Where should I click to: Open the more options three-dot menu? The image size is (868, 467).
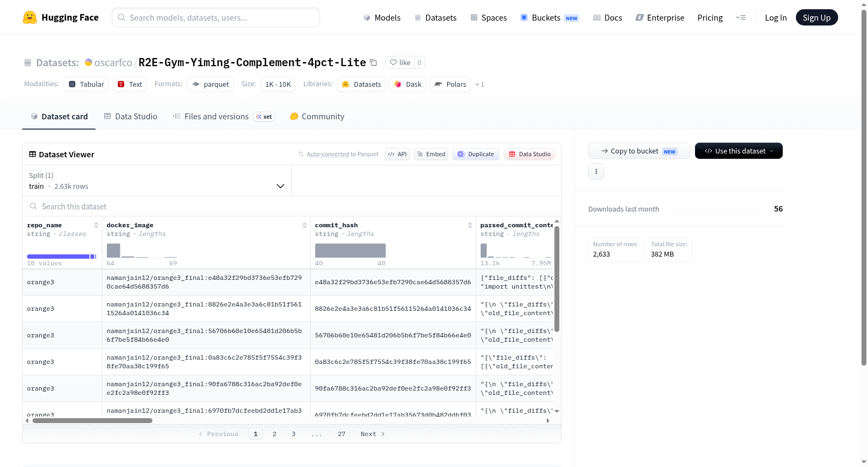tap(596, 171)
